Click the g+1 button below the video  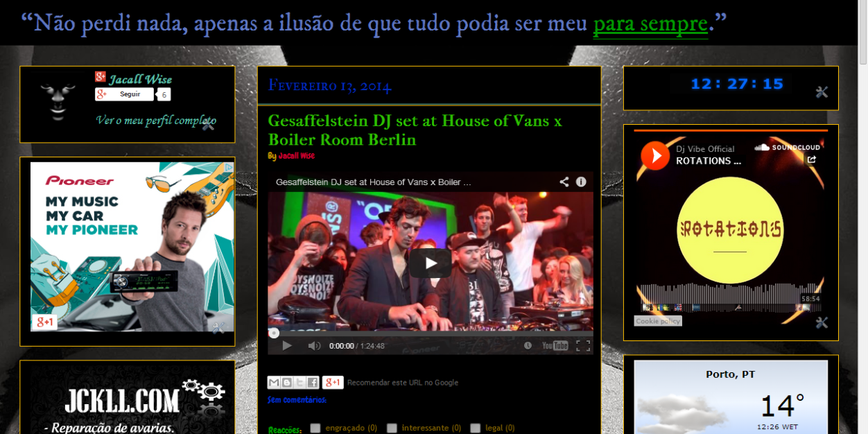333,383
